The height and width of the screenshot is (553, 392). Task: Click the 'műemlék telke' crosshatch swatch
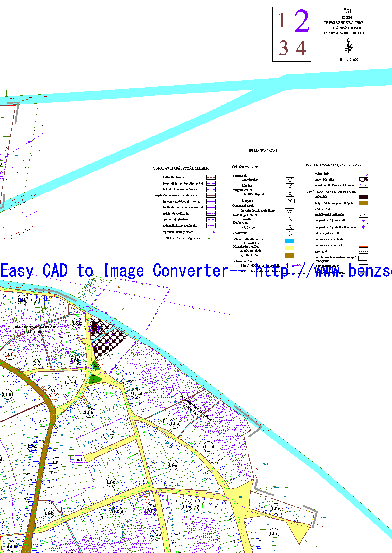[363, 180]
